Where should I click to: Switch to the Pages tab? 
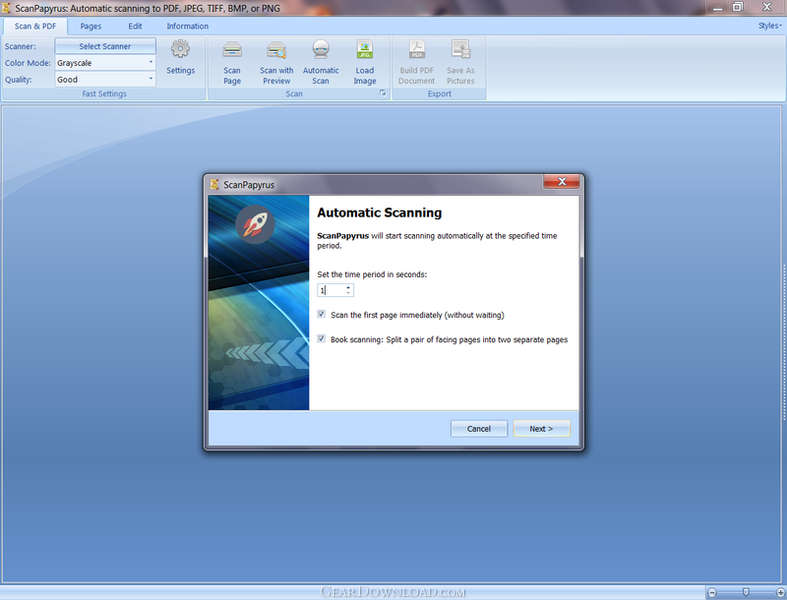click(x=91, y=26)
